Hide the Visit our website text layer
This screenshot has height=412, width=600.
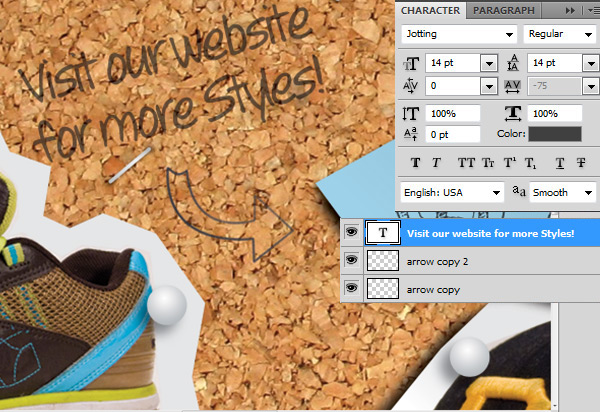(x=351, y=232)
